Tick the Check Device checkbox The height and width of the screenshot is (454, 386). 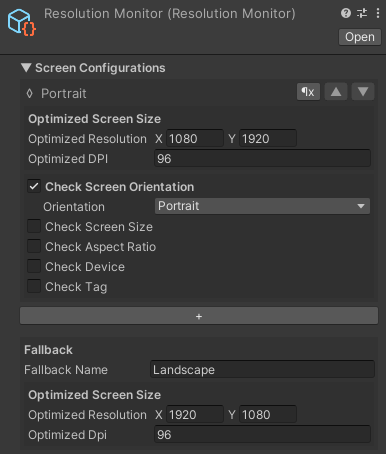click(34, 266)
